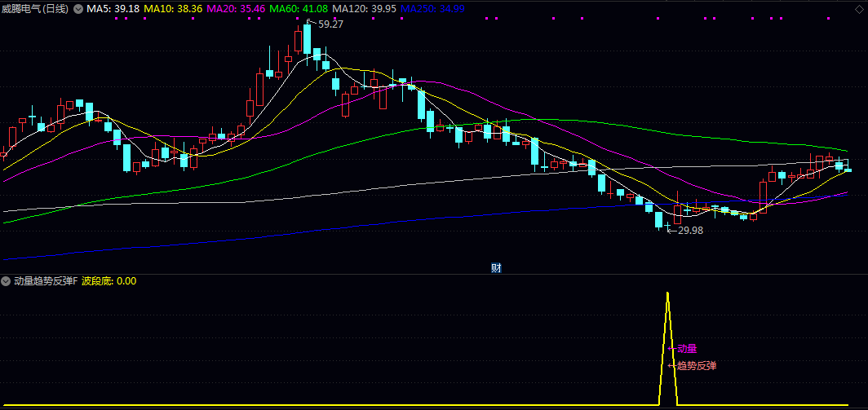The height and width of the screenshot is (410, 868).
Task: Click the 29.98 low price label
Action: point(690,231)
